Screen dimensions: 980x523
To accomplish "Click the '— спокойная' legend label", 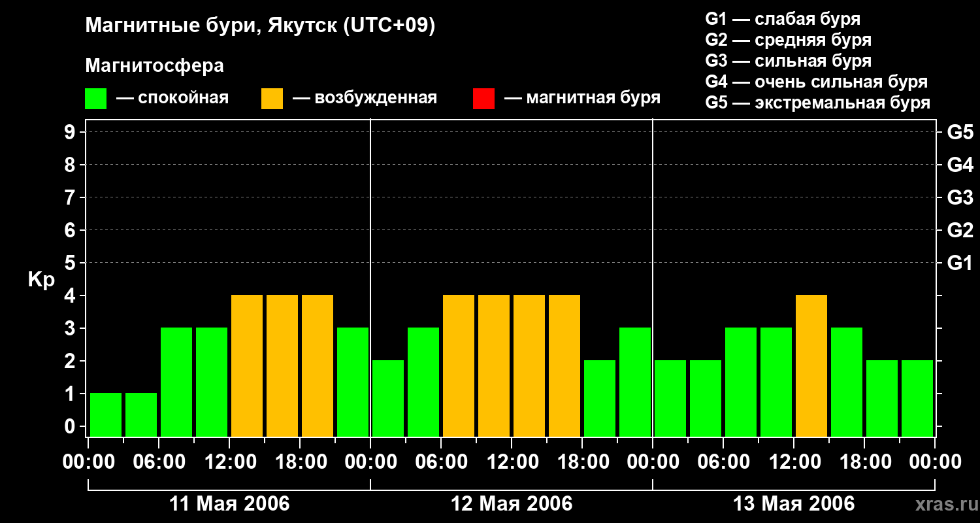I will [x=172, y=99].
